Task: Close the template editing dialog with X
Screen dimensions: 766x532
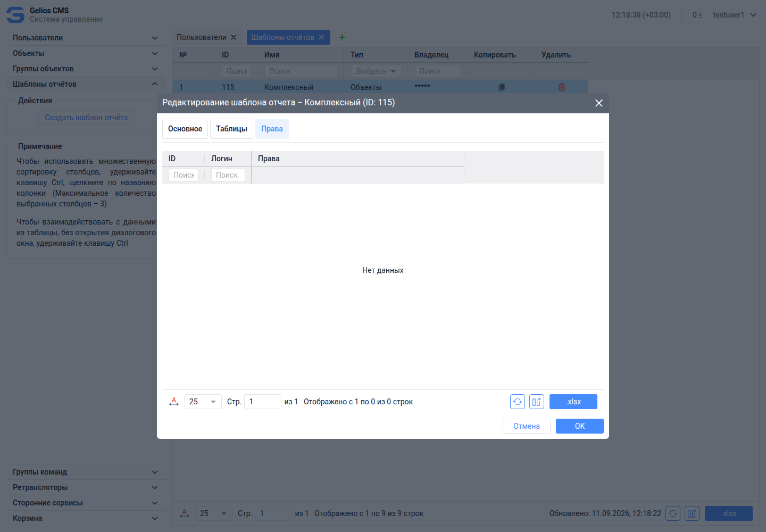Action: 599,103
